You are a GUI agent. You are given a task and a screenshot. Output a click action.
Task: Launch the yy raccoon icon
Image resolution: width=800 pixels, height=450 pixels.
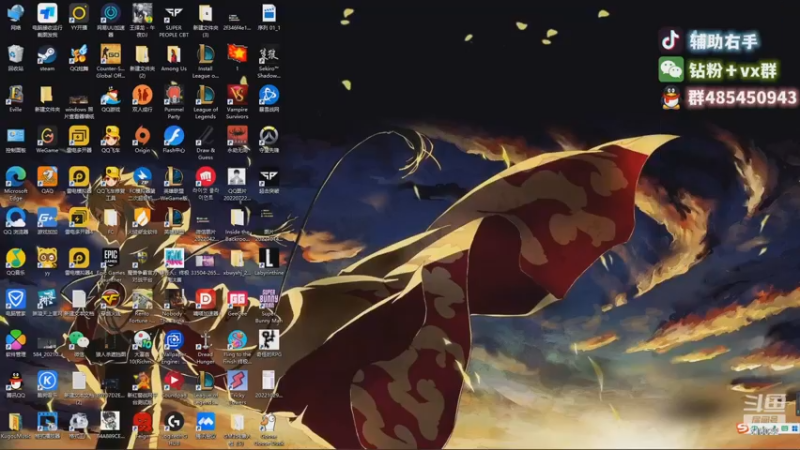click(47, 259)
